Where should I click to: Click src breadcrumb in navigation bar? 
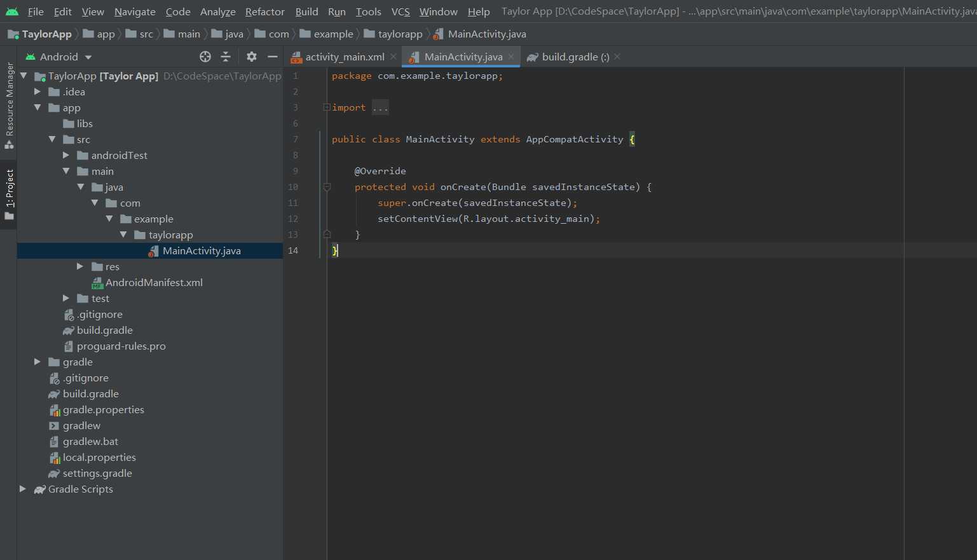pos(140,34)
